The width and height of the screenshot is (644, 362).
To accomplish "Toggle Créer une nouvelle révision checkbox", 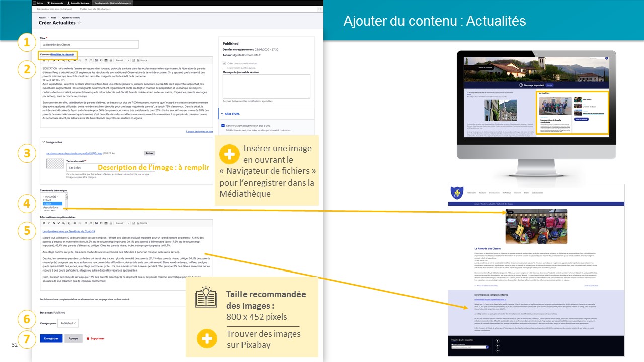I will (223, 63).
